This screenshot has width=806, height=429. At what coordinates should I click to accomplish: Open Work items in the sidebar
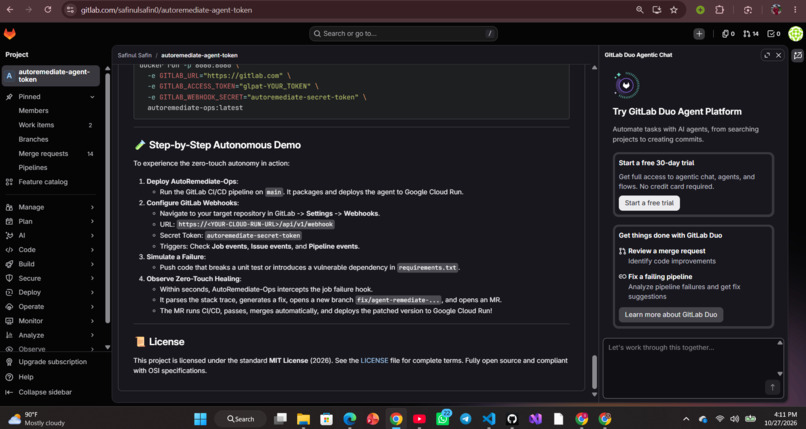[50, 125]
